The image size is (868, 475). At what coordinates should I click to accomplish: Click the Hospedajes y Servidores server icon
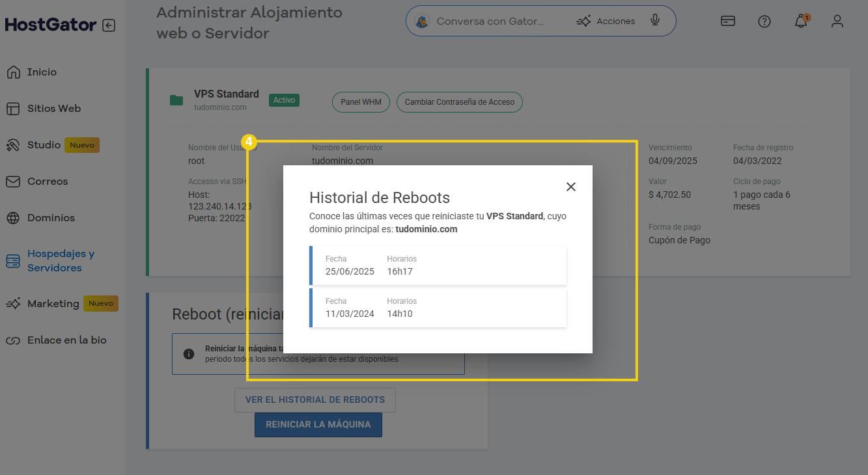click(13, 261)
